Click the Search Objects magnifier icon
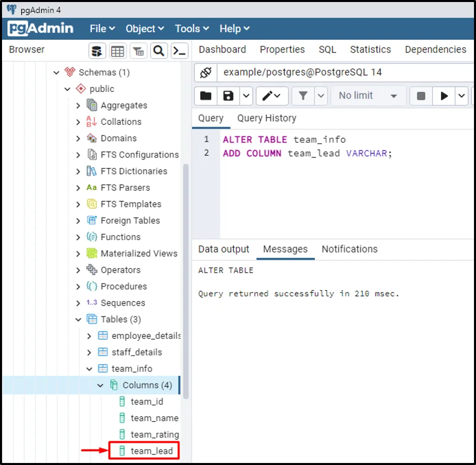The width and height of the screenshot is (476, 465). pos(159,50)
